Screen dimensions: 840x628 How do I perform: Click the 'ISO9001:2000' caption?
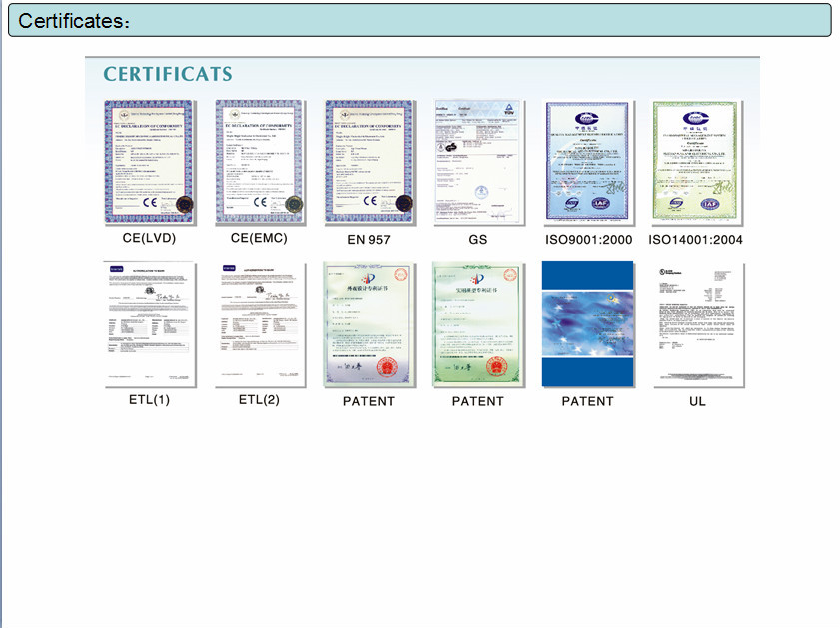[x=588, y=240]
